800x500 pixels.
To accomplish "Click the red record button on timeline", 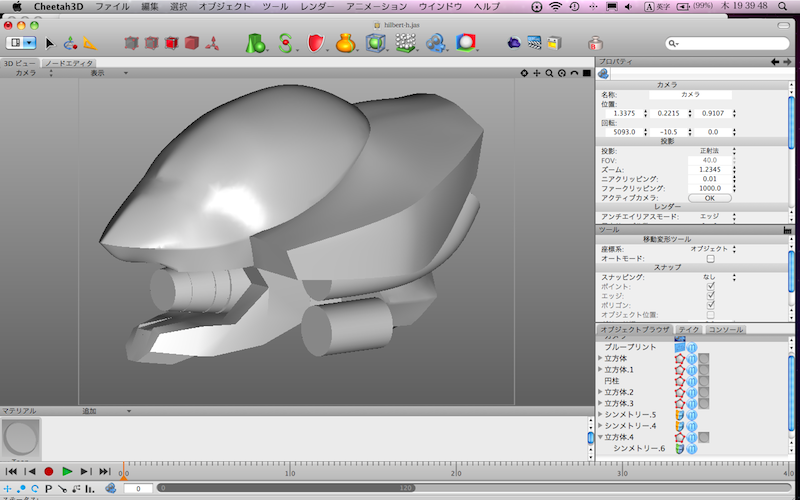I will 48,471.
